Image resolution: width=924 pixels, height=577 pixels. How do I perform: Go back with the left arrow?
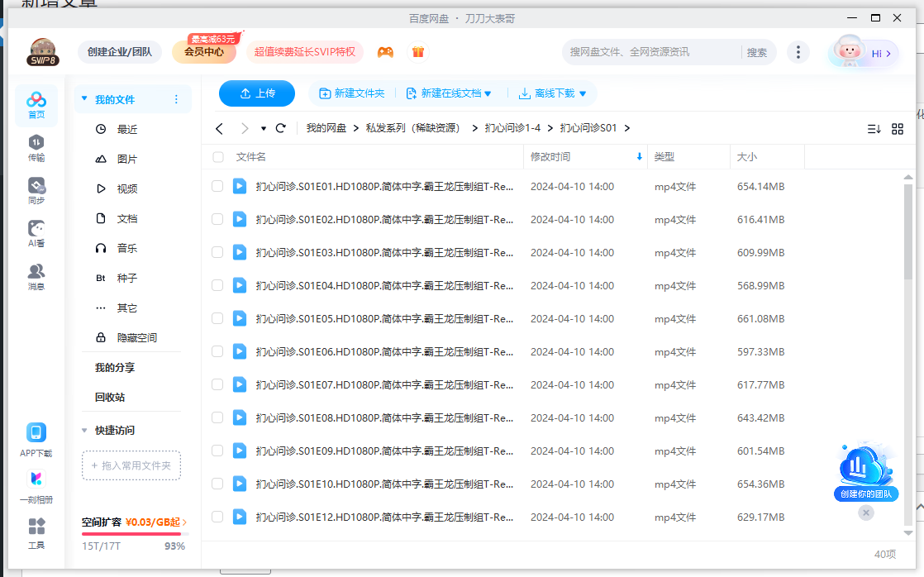[219, 128]
